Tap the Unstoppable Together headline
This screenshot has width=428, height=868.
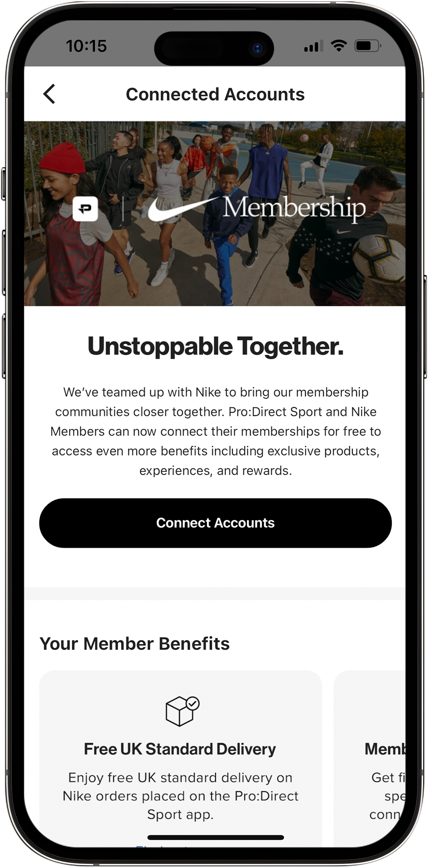(x=216, y=346)
